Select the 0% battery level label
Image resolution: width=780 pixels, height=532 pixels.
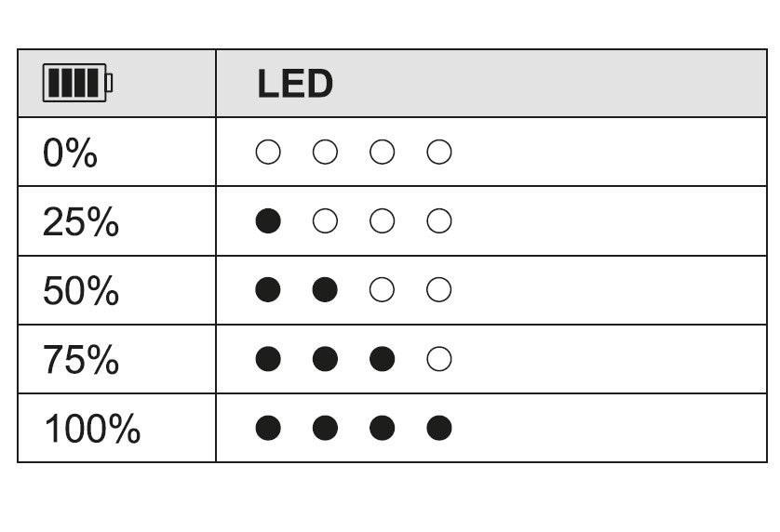(x=70, y=153)
